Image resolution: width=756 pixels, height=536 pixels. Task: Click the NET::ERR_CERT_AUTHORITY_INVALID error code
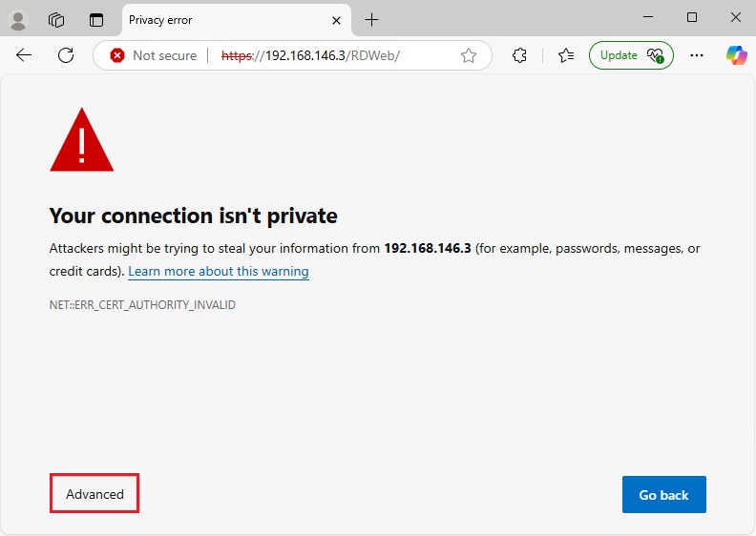[142, 305]
